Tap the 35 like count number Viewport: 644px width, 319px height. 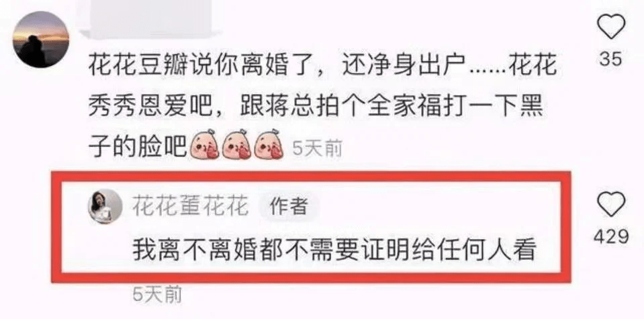610,60
